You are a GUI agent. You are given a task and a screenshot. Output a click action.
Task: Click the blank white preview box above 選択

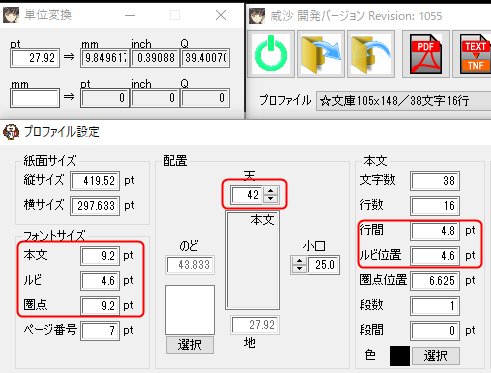[x=190, y=310]
